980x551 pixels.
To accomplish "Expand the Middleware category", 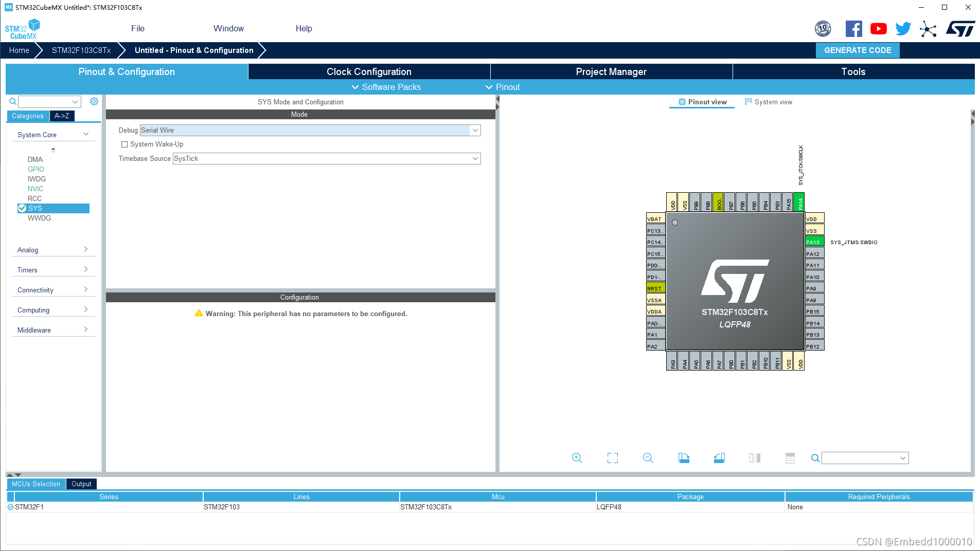I will click(53, 330).
